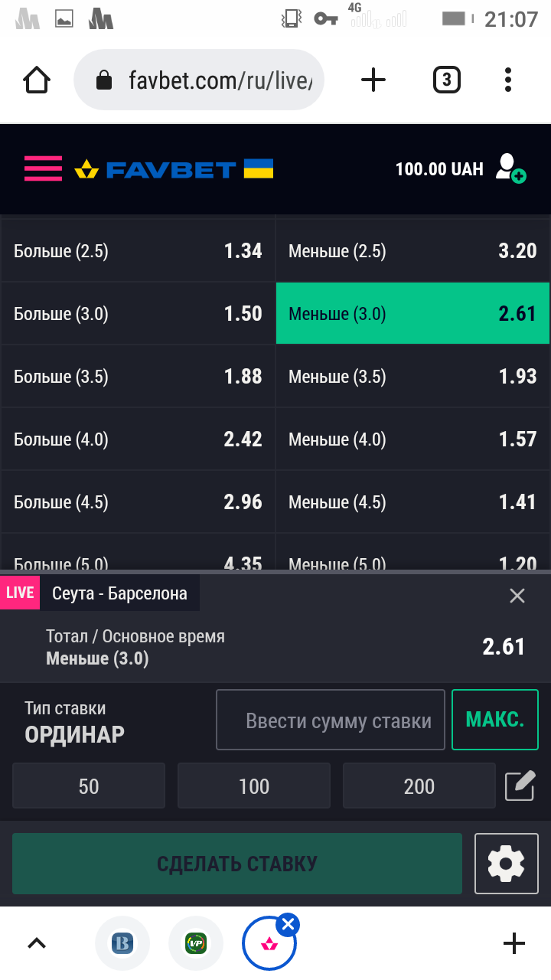Open the add-user account icon
The image size is (551, 980).
[x=510, y=168]
